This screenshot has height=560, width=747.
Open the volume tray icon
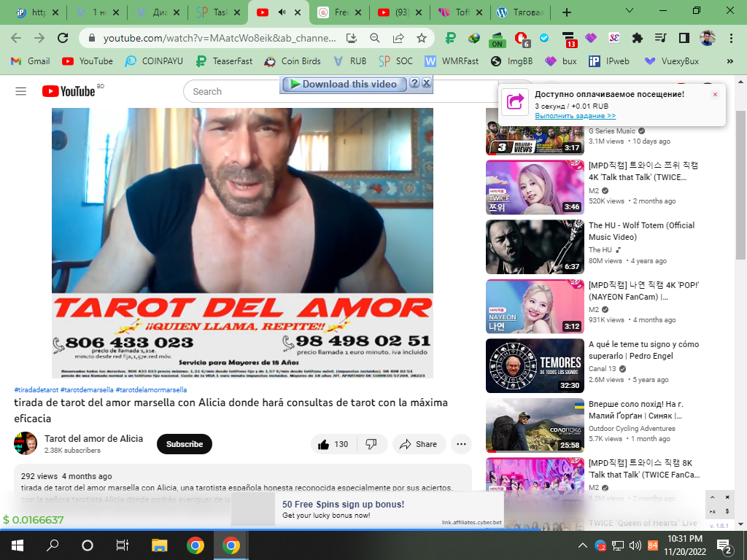[635, 545]
